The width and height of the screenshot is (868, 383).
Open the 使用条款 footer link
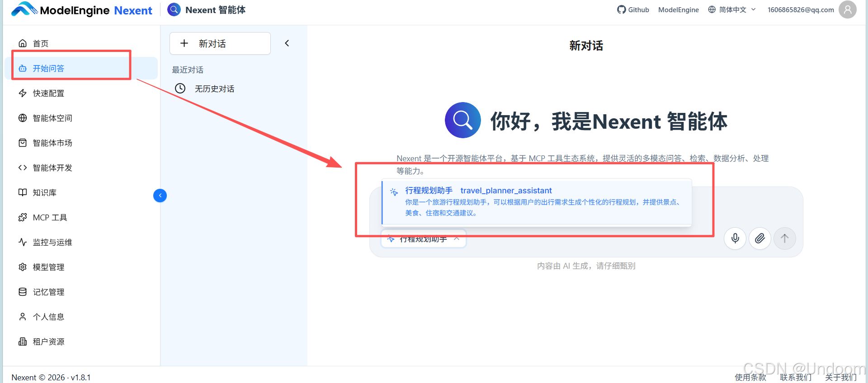[x=750, y=377]
